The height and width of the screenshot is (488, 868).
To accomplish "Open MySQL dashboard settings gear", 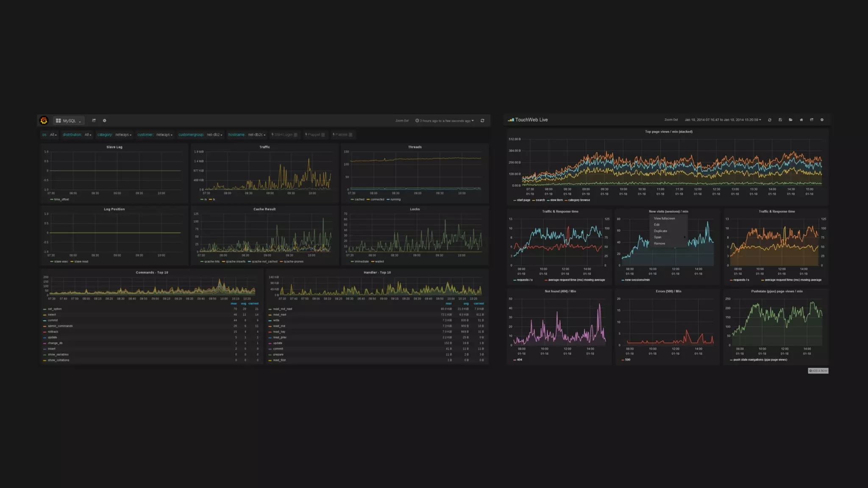I will point(105,121).
